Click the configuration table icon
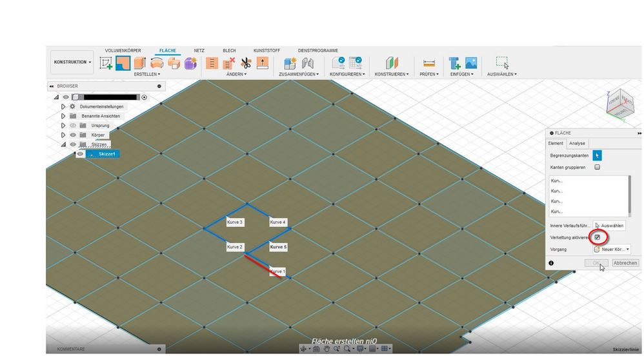 click(x=356, y=63)
